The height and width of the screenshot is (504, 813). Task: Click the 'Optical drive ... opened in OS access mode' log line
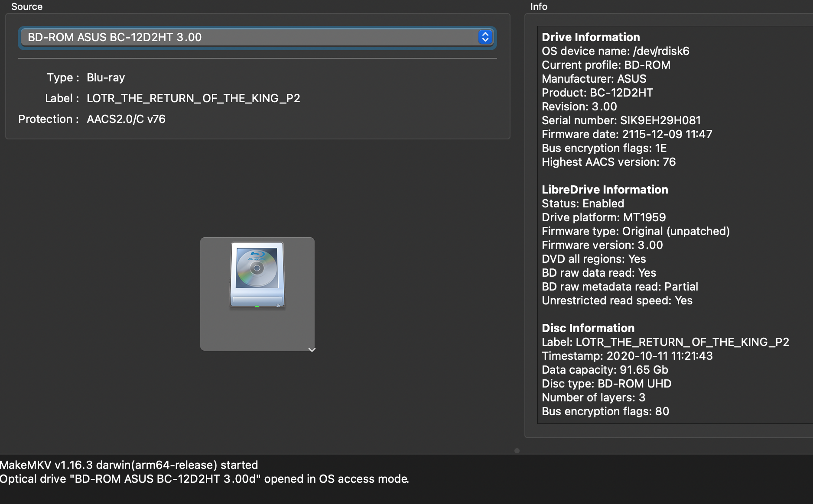click(x=204, y=479)
